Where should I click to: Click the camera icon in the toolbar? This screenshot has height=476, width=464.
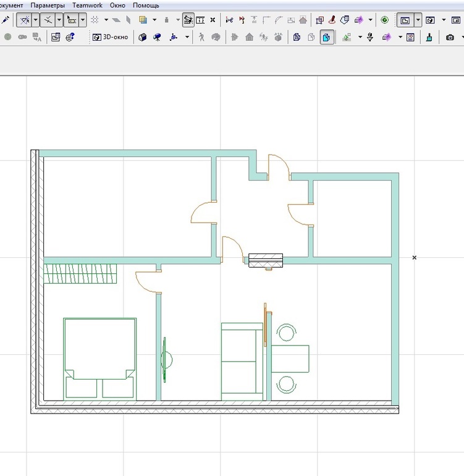(x=450, y=37)
